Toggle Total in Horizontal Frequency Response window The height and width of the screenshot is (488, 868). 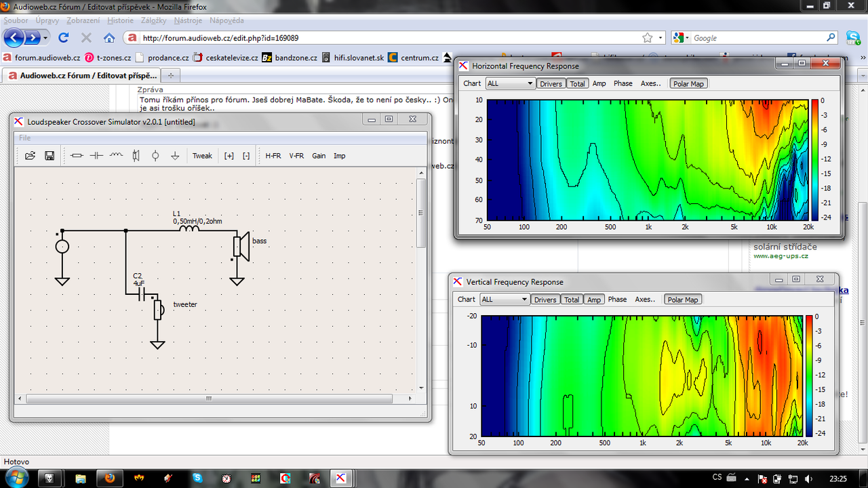tap(577, 84)
